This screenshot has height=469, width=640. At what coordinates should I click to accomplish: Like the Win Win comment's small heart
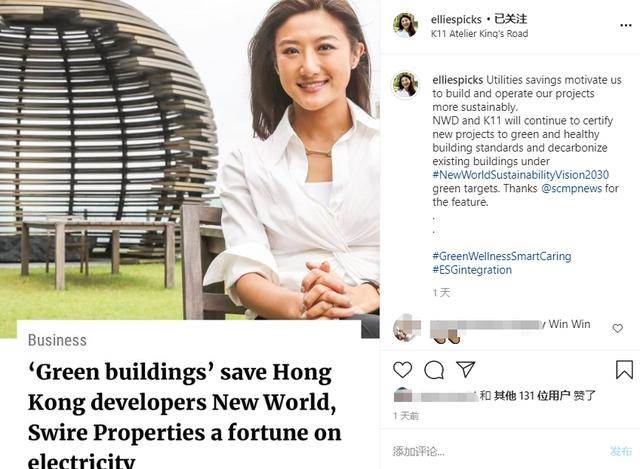(618, 328)
